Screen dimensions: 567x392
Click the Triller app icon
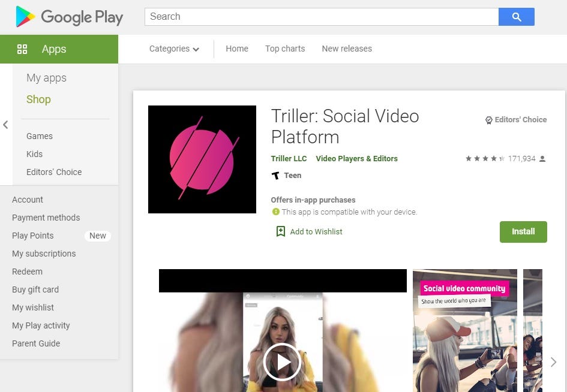(202, 159)
